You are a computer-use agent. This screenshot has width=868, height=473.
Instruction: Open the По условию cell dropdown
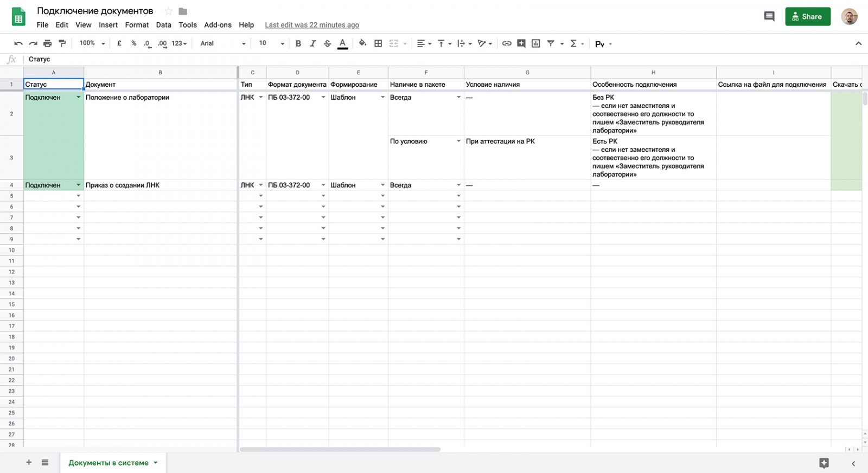point(458,141)
